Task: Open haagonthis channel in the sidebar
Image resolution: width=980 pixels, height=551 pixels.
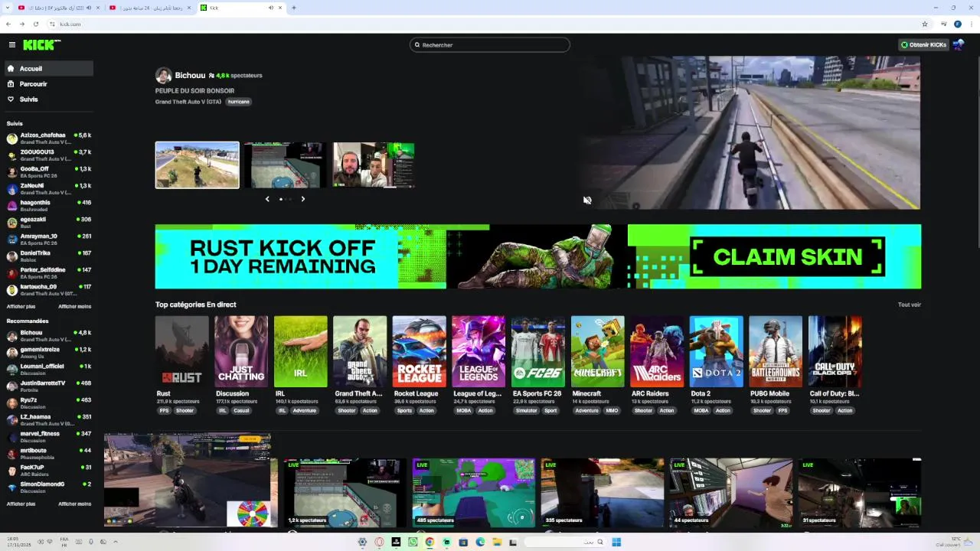Action: pos(49,206)
